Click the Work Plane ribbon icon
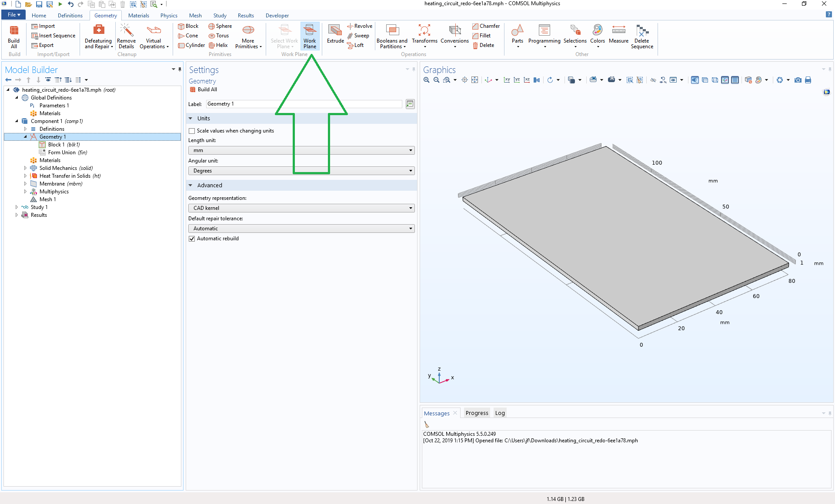The width and height of the screenshot is (835, 504). coord(310,36)
